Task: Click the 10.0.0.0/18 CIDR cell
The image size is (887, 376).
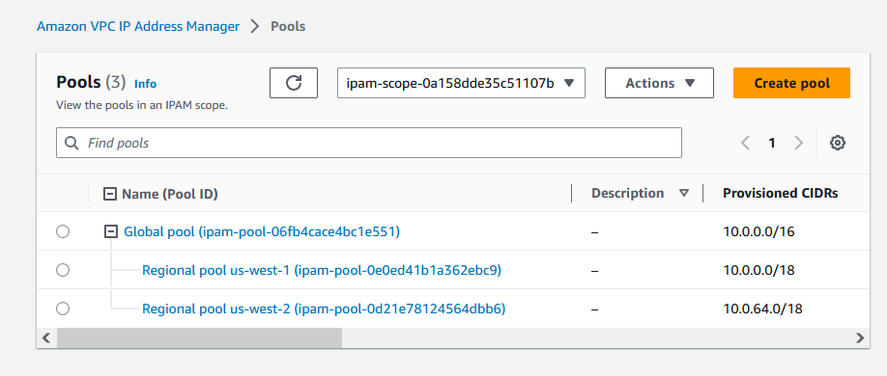Action: [759, 270]
